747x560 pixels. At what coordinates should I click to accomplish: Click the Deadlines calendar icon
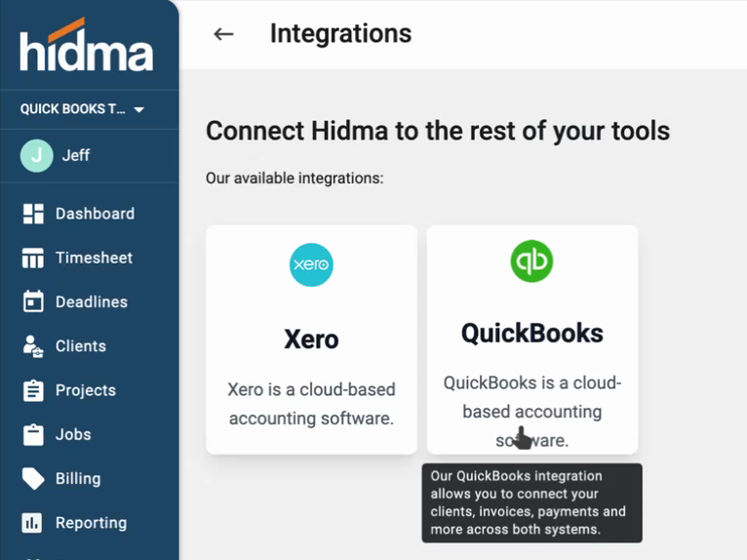33,301
